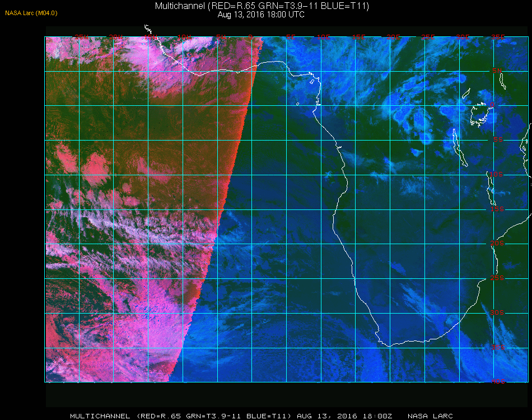
Task: Click the 25S latitude label
Action: tap(497, 278)
